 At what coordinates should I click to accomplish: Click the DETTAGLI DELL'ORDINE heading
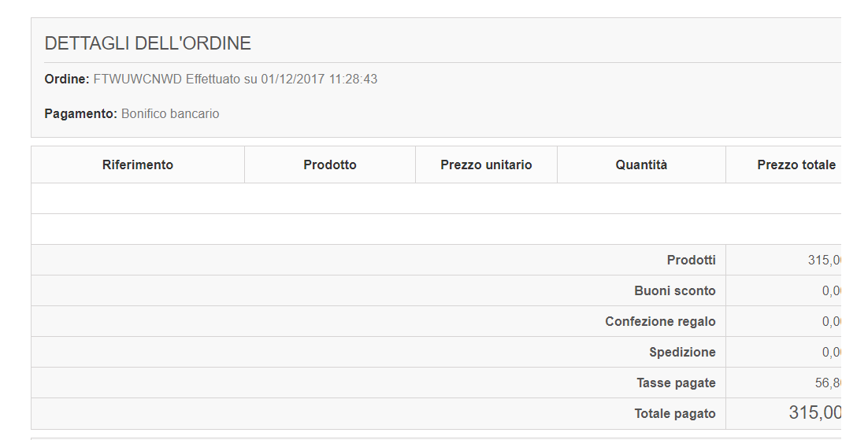pos(148,43)
